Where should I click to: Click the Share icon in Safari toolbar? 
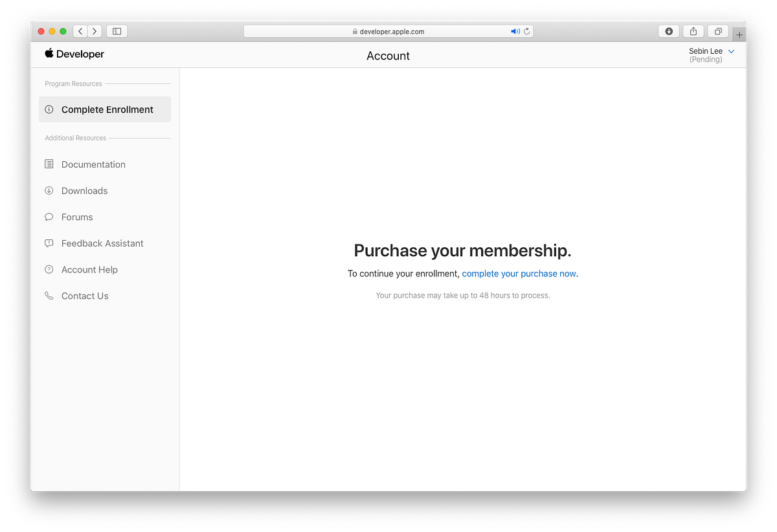coord(693,31)
